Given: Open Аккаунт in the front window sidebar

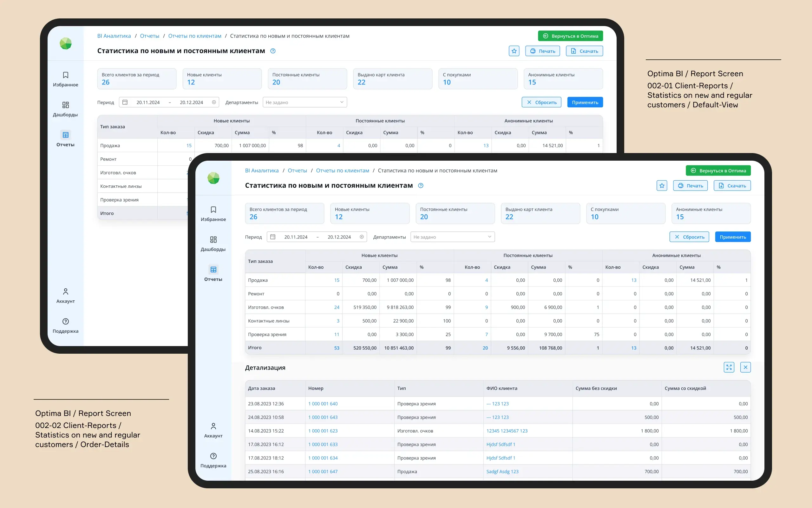Looking at the screenshot, I should (x=213, y=431).
